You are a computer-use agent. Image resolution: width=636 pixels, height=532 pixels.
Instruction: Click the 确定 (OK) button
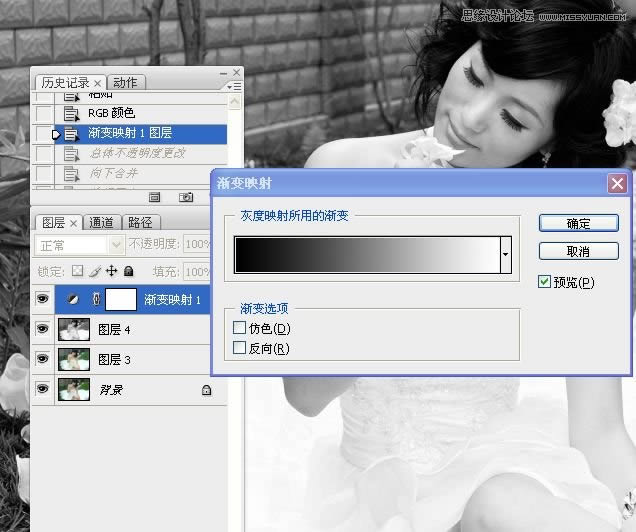(578, 223)
